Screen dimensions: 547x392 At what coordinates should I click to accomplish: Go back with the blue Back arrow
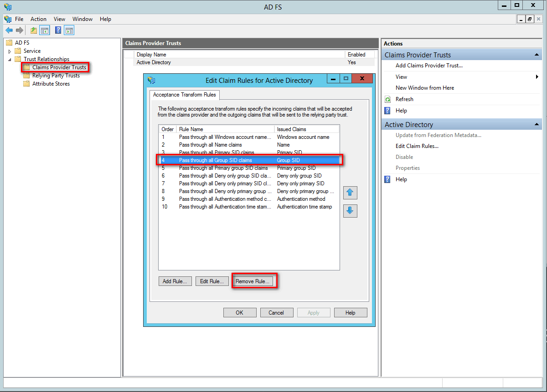click(x=9, y=31)
